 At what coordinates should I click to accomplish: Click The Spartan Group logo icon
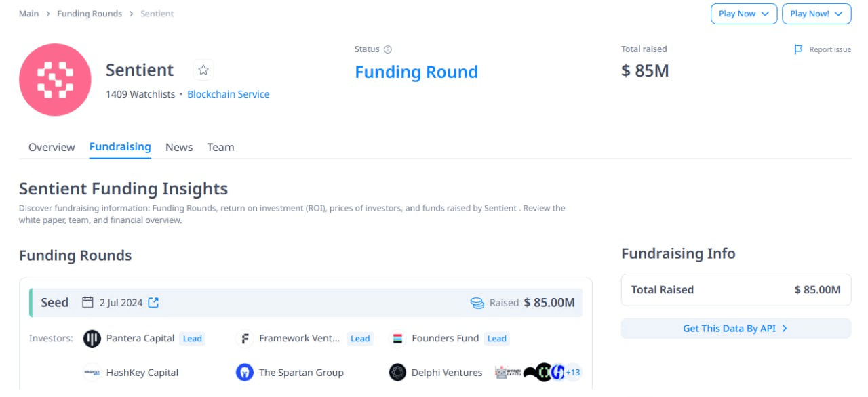tap(245, 373)
